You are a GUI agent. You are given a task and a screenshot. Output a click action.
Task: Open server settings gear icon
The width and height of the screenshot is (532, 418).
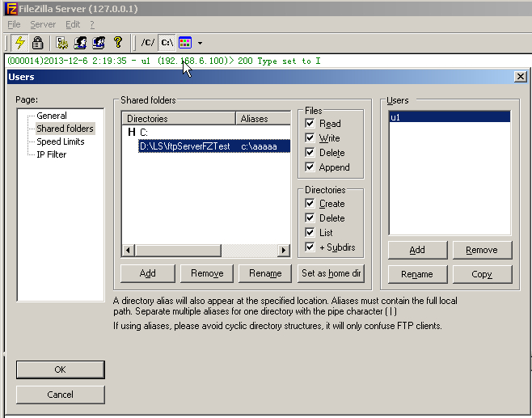tap(61, 43)
